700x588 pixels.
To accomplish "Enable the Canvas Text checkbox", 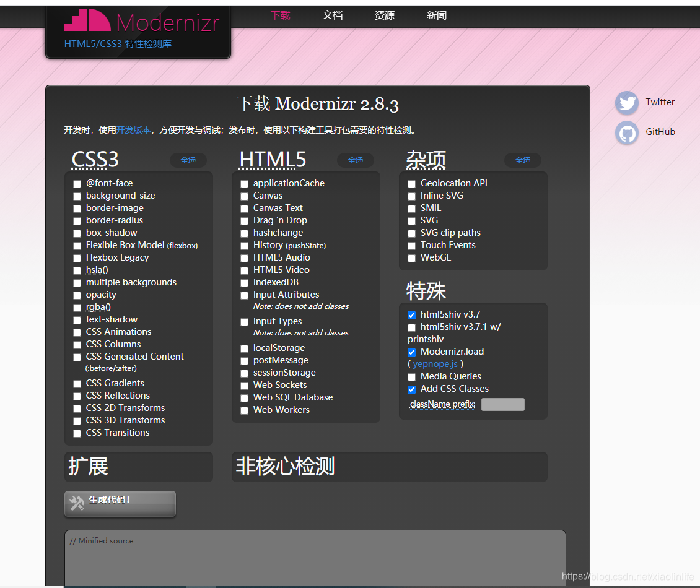I will 244,209.
